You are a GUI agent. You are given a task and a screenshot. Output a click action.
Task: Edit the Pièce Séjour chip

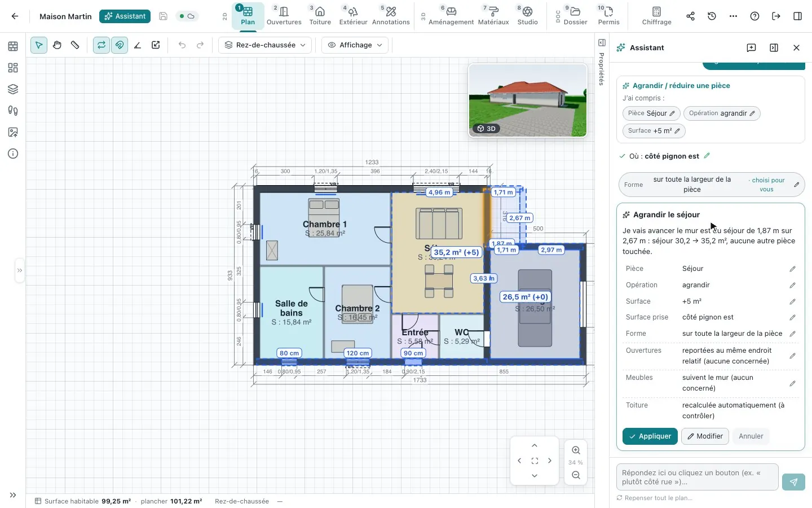pyautogui.click(x=651, y=113)
